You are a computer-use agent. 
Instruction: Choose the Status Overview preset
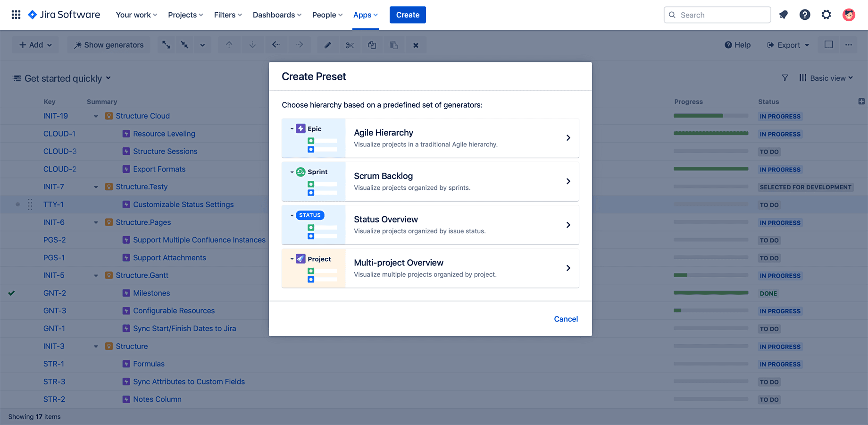(430, 225)
